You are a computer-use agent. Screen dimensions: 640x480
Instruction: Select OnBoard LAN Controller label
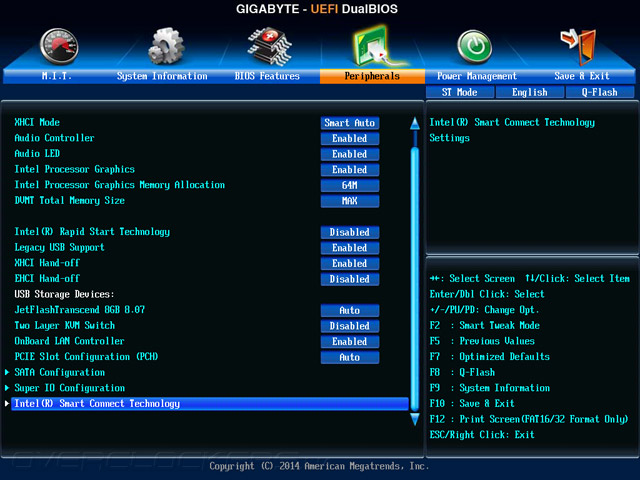point(69,341)
